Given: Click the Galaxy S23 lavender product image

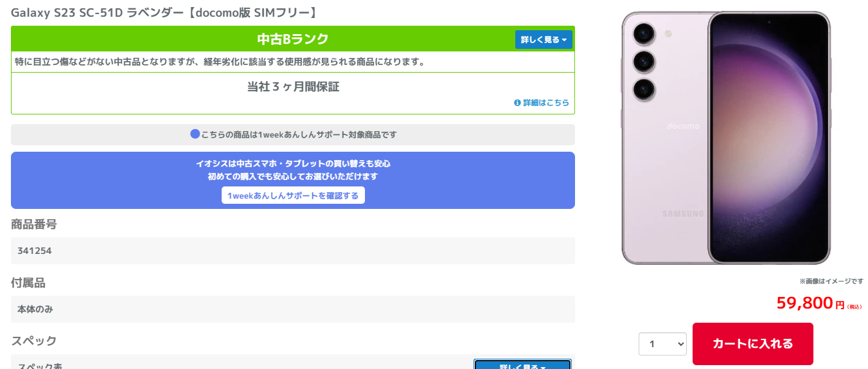Looking at the screenshot, I should click(725, 138).
